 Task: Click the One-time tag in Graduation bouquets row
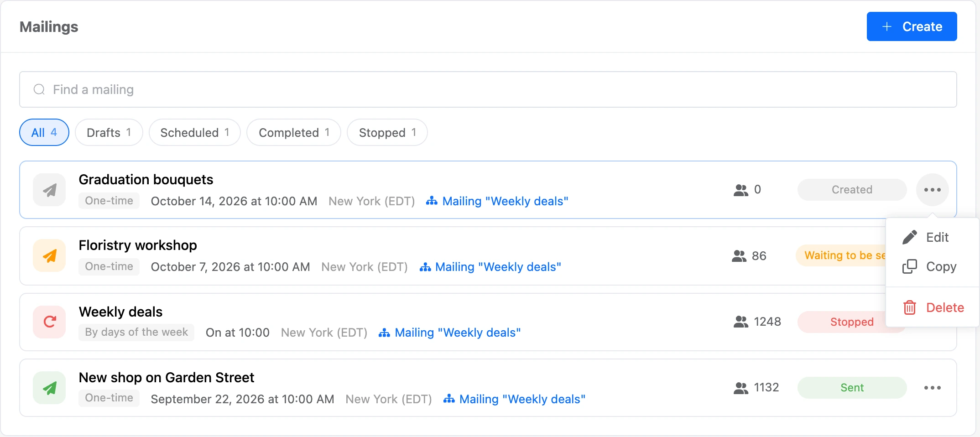(109, 201)
